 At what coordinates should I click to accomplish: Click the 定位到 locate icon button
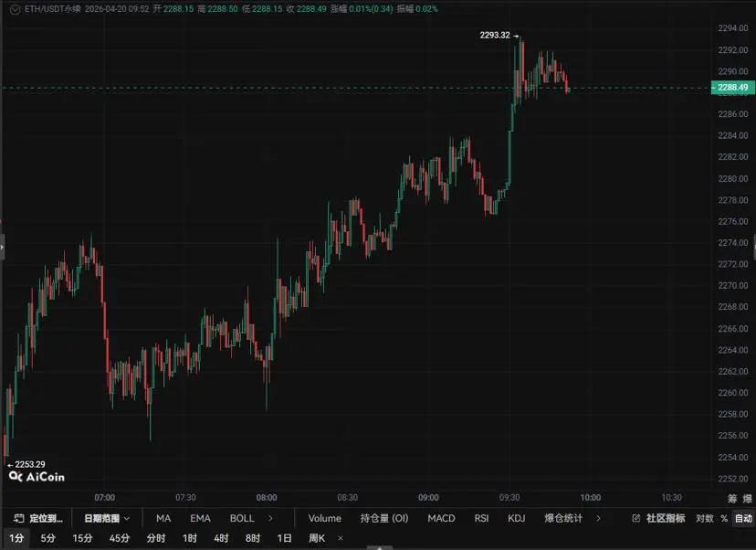tap(38, 518)
